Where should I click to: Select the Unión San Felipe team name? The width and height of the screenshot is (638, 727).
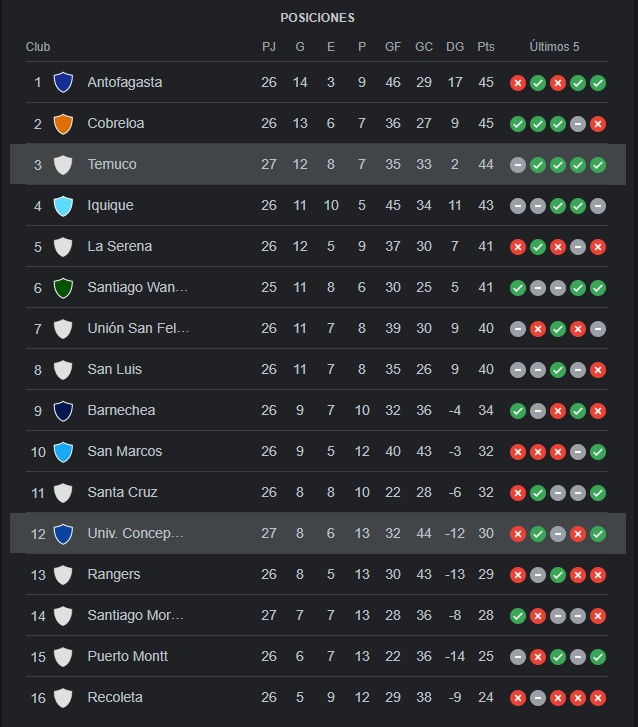pos(138,328)
